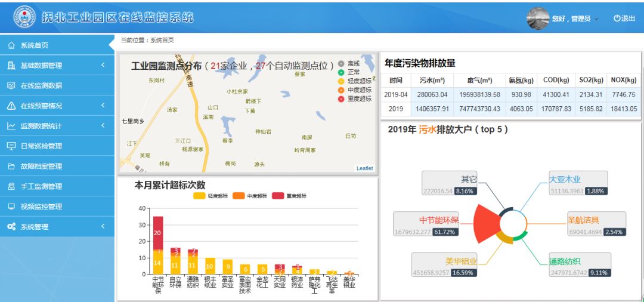
Task: Click the 废气(m³) column header
Action: point(479,80)
